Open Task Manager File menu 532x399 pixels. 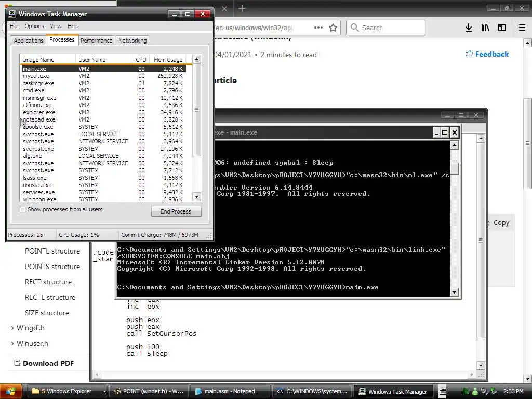coord(14,26)
